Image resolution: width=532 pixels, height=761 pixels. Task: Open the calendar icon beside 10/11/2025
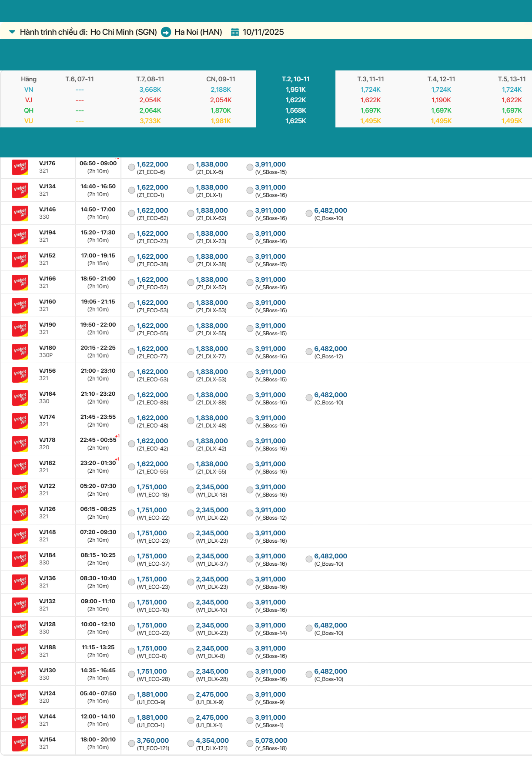pyautogui.click(x=235, y=32)
